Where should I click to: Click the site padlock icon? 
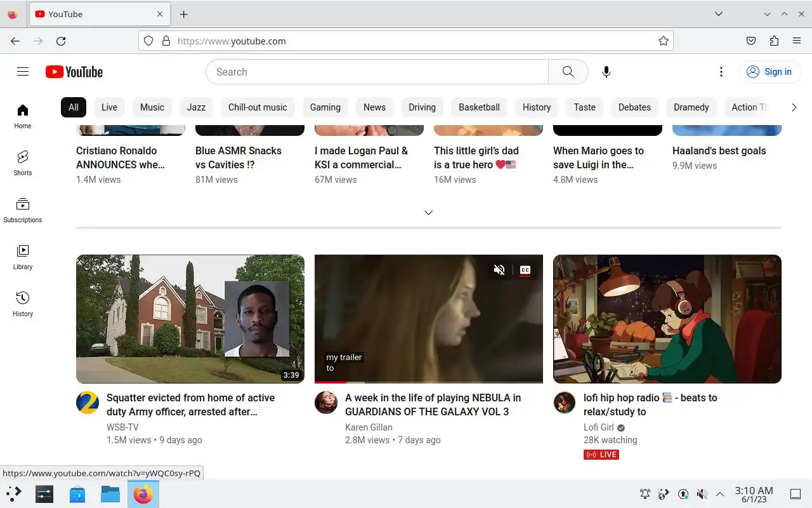tap(166, 41)
